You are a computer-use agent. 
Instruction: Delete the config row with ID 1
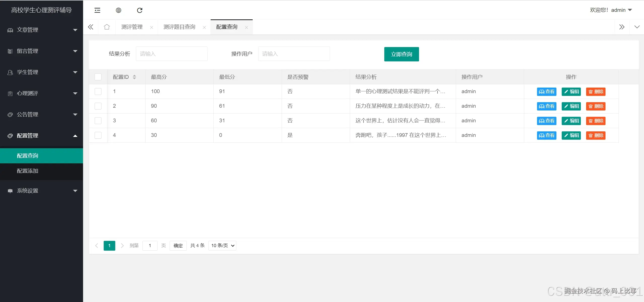(596, 92)
